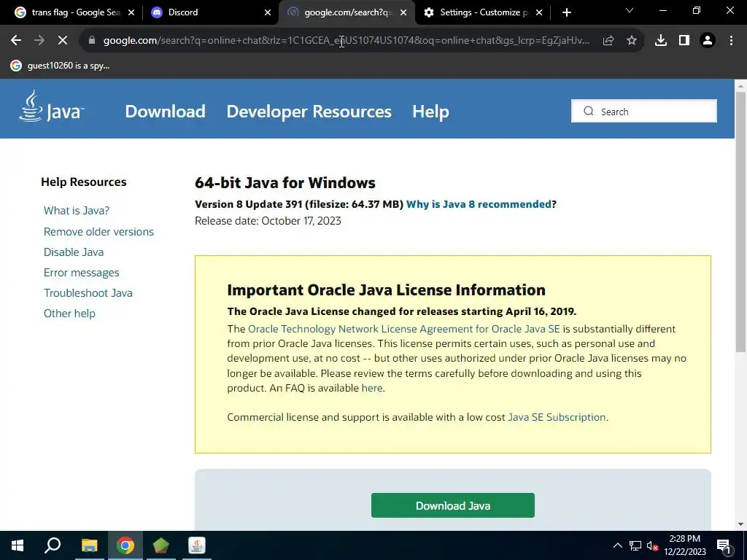Click the Download Java button

pyautogui.click(x=452, y=505)
